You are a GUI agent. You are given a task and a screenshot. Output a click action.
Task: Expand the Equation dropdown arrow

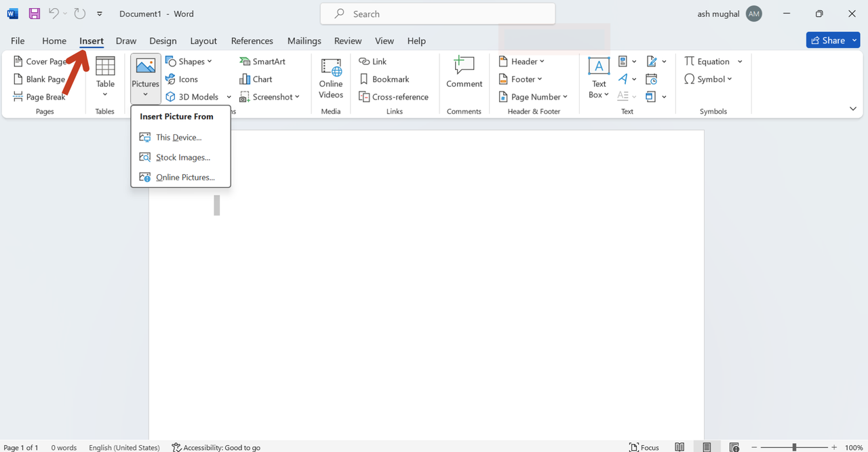tap(740, 62)
